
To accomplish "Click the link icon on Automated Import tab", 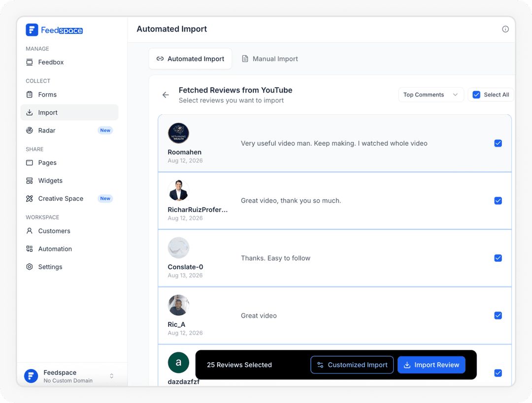I will click(x=160, y=59).
